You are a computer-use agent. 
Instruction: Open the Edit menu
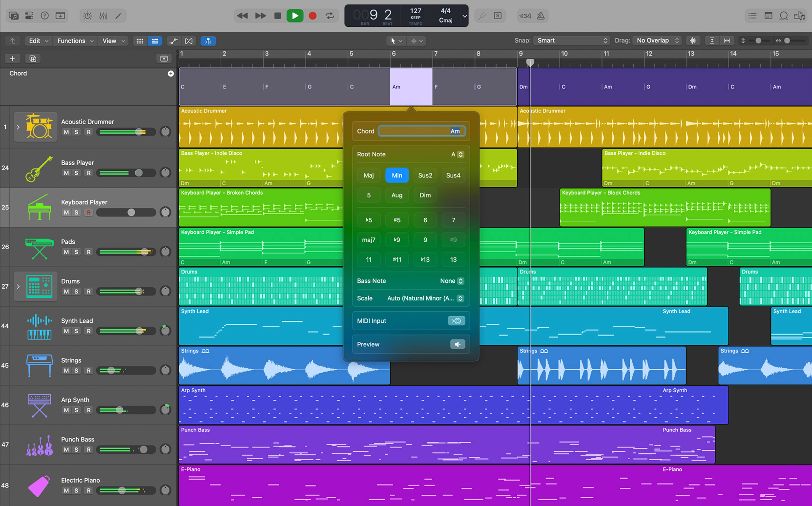click(x=38, y=41)
